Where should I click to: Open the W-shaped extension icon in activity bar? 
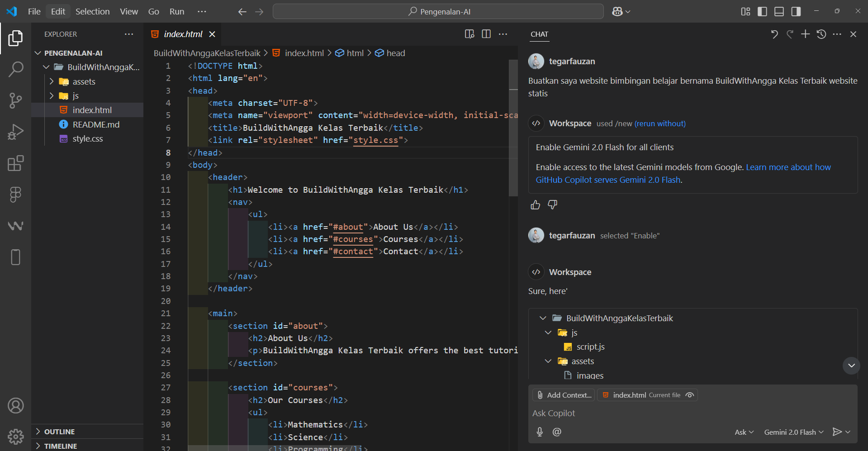coord(15,225)
